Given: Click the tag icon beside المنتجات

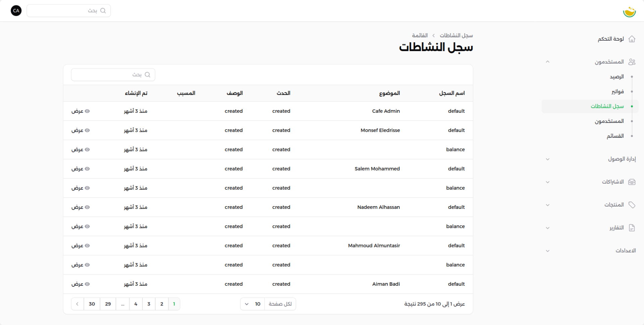Looking at the screenshot, I should pos(632,205).
